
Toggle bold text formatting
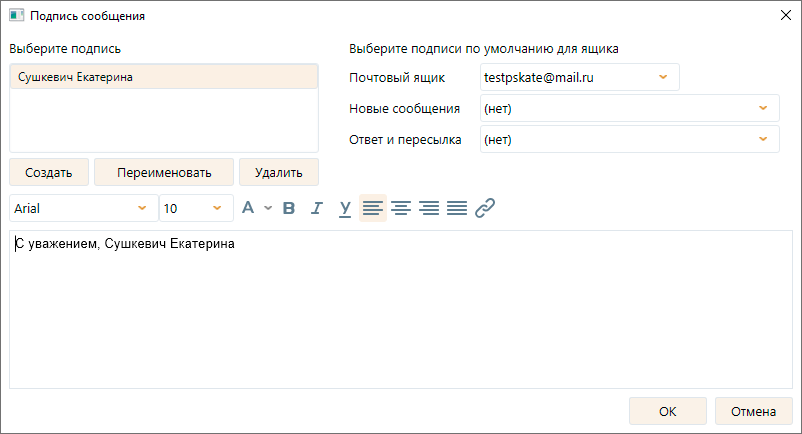click(289, 208)
